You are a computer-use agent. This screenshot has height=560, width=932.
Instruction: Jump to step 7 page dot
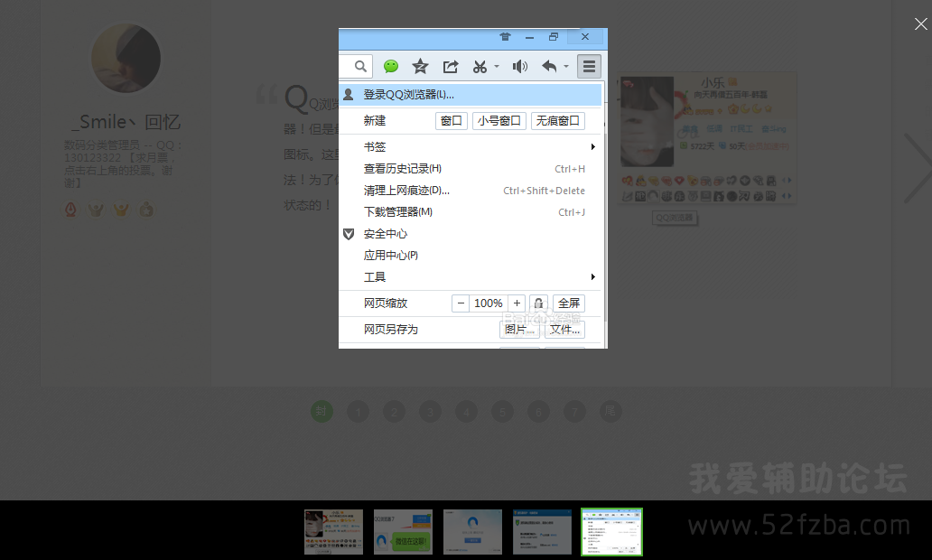[x=574, y=411]
